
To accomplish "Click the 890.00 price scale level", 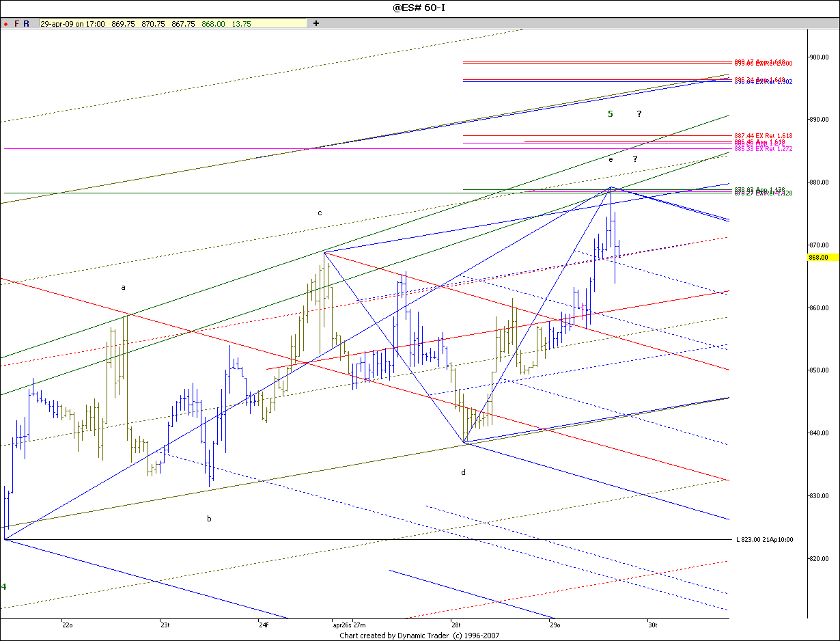I will [x=820, y=120].
